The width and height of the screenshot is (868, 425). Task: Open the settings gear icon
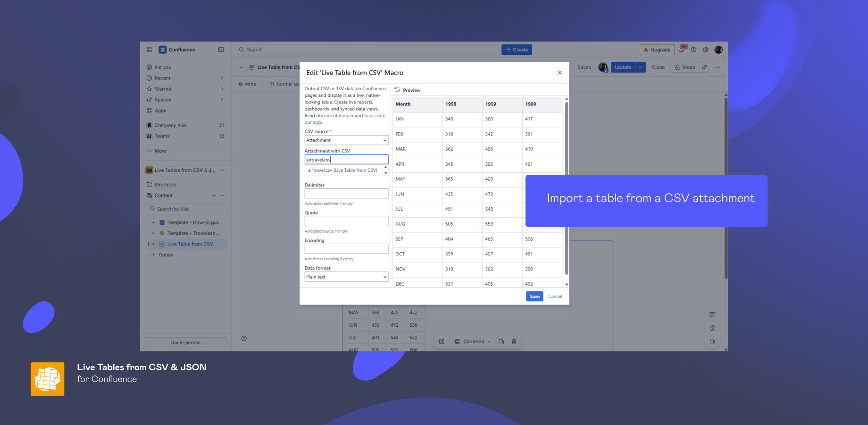pos(706,49)
